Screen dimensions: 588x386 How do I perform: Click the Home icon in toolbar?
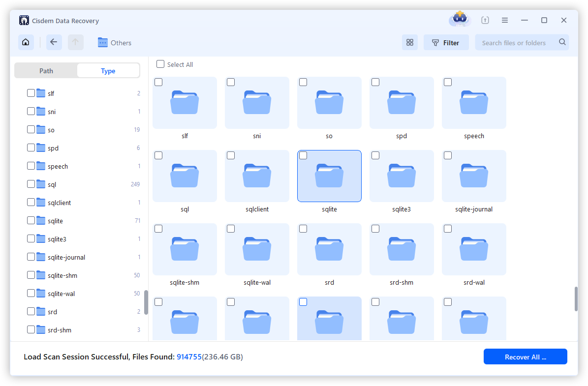tap(26, 42)
